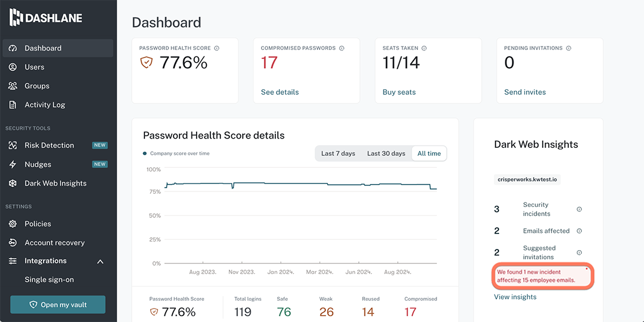Select the Last 7 days range
The width and height of the screenshot is (644, 322).
coord(338,154)
